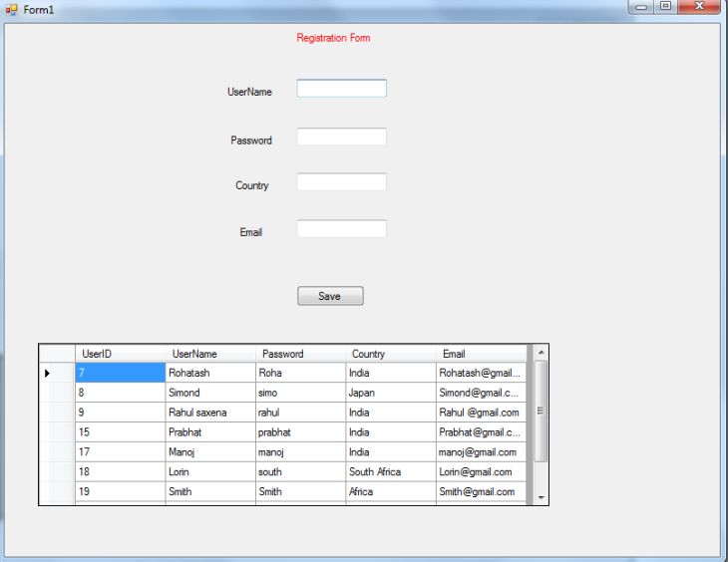Select the Prabhat username cell
The width and height of the screenshot is (728, 562).
point(210,432)
